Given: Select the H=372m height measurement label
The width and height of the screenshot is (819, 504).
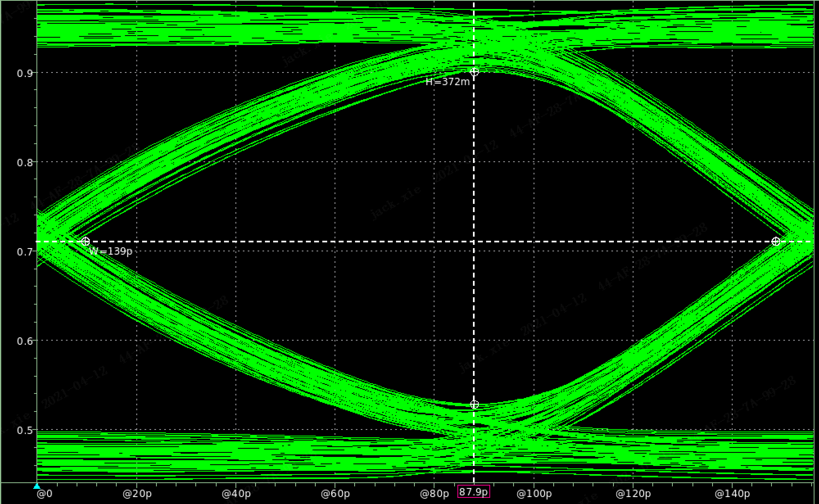Looking at the screenshot, I should (447, 82).
